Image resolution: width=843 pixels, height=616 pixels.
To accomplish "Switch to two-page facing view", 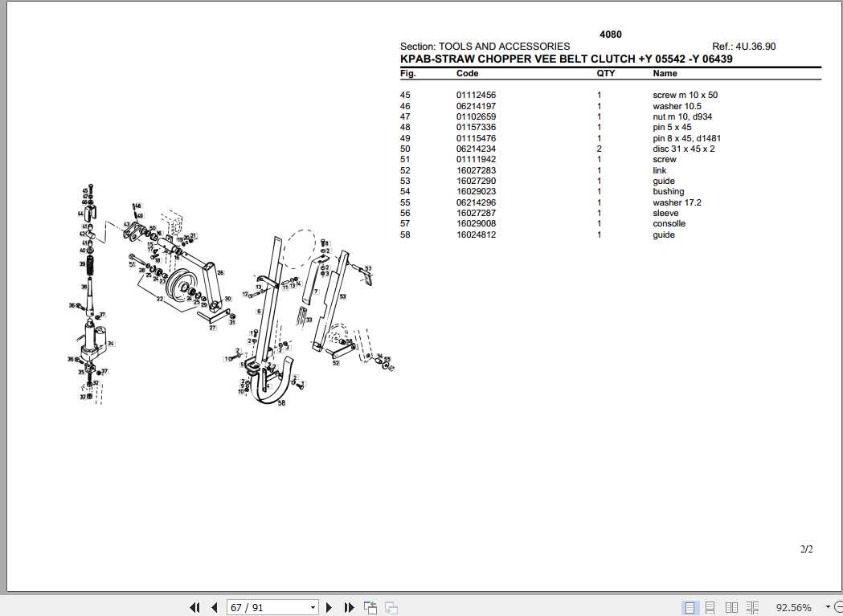I will pyautogui.click(x=732, y=607).
